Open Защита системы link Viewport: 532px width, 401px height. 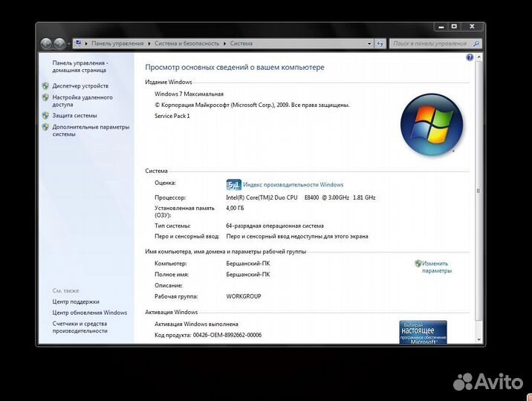(74, 116)
